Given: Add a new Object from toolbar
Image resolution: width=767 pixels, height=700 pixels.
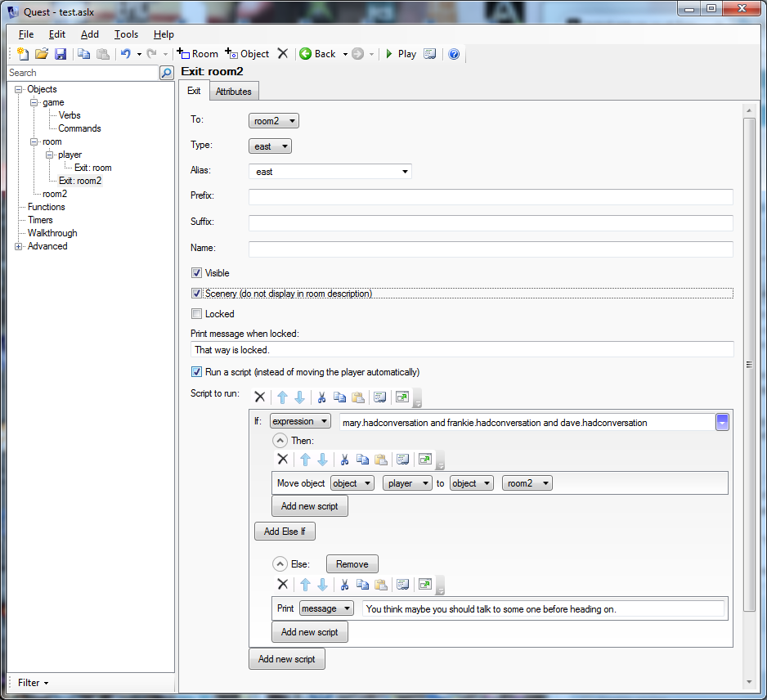Looking at the screenshot, I should coord(247,54).
